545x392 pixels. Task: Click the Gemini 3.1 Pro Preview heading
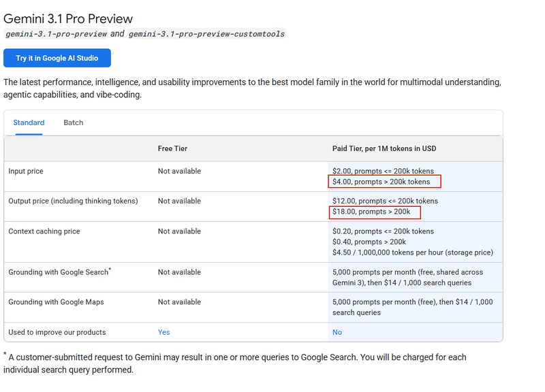(68, 18)
